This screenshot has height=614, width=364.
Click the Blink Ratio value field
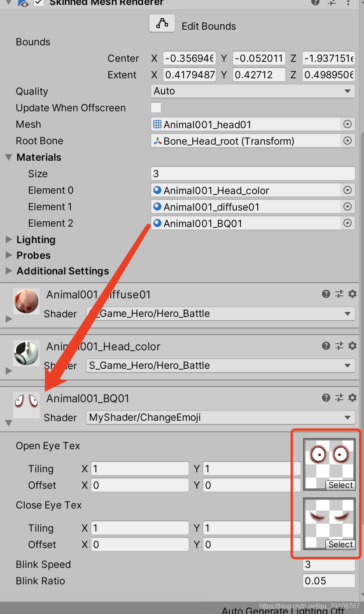click(329, 581)
